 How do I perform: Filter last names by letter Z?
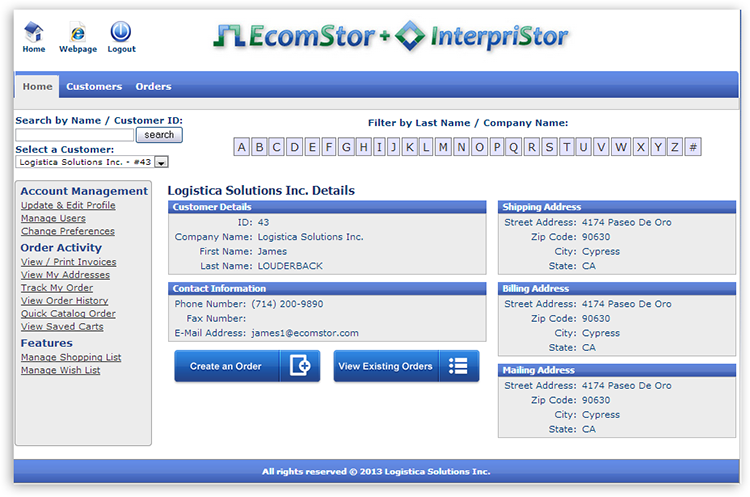coord(675,147)
